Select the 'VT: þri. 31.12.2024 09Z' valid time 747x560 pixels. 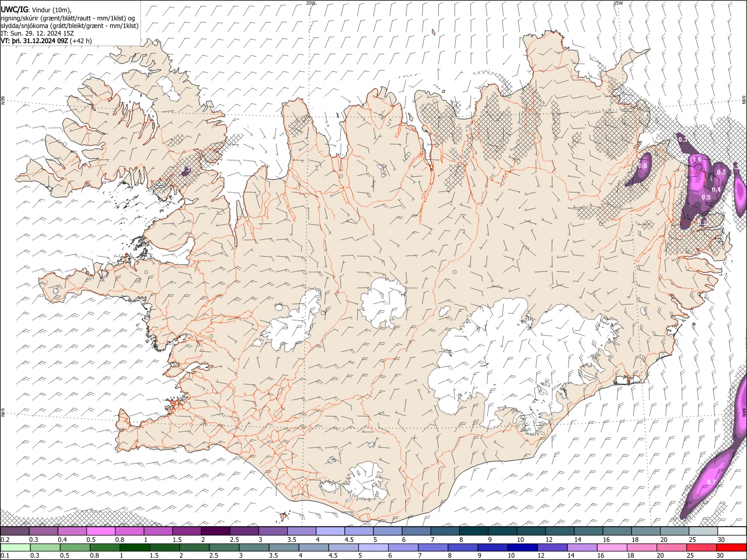coord(34,41)
